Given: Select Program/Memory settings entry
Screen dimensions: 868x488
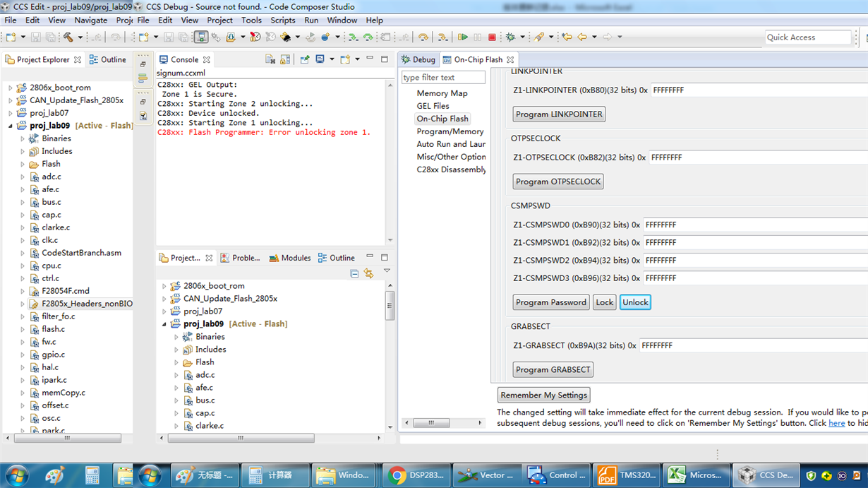Looking at the screenshot, I should [x=450, y=131].
